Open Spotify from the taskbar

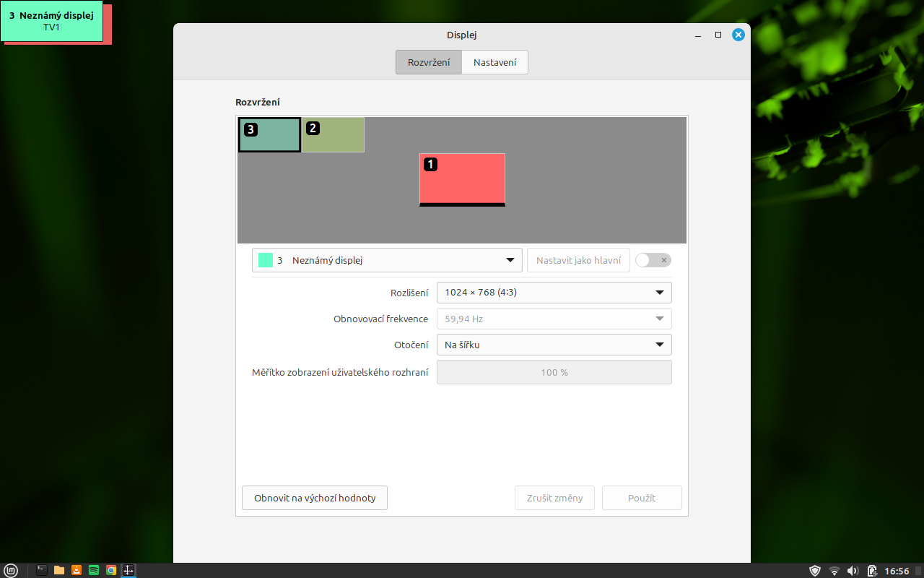[x=94, y=570]
